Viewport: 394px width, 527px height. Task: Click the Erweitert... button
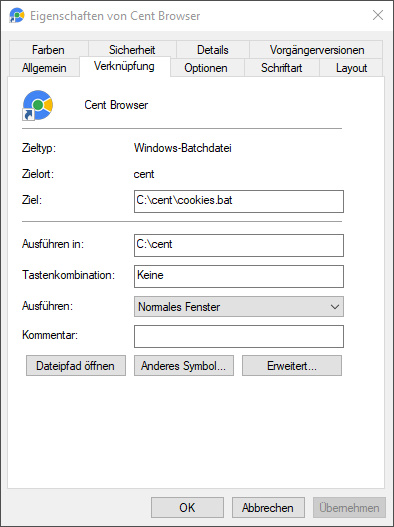[292, 365]
